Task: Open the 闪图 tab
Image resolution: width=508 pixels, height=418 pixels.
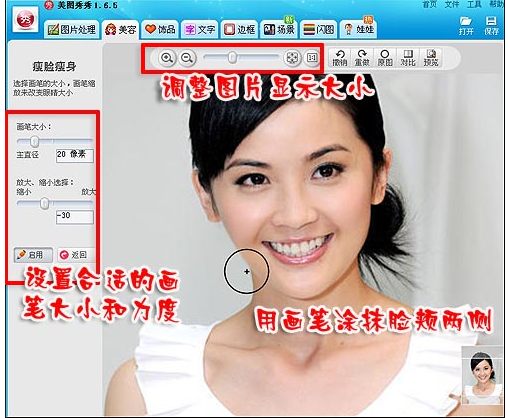Action: pos(319,29)
